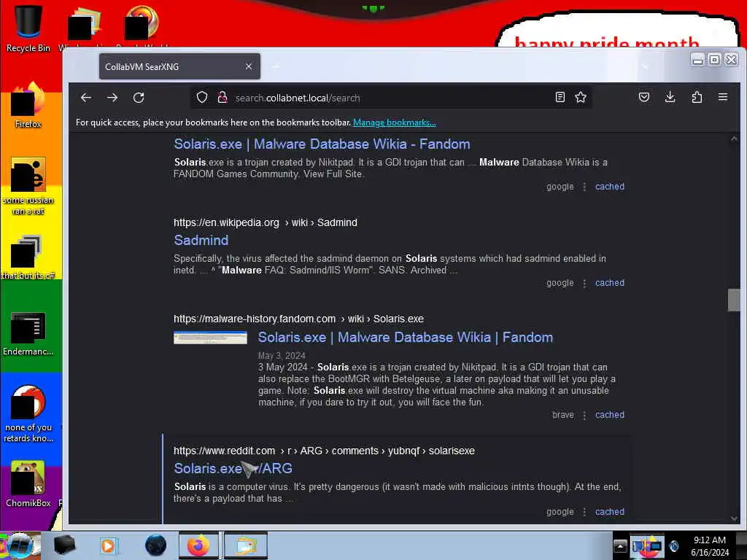Click the Solaris.exe result thumbnail image
Viewport: 747px width, 560px height.
coord(210,337)
